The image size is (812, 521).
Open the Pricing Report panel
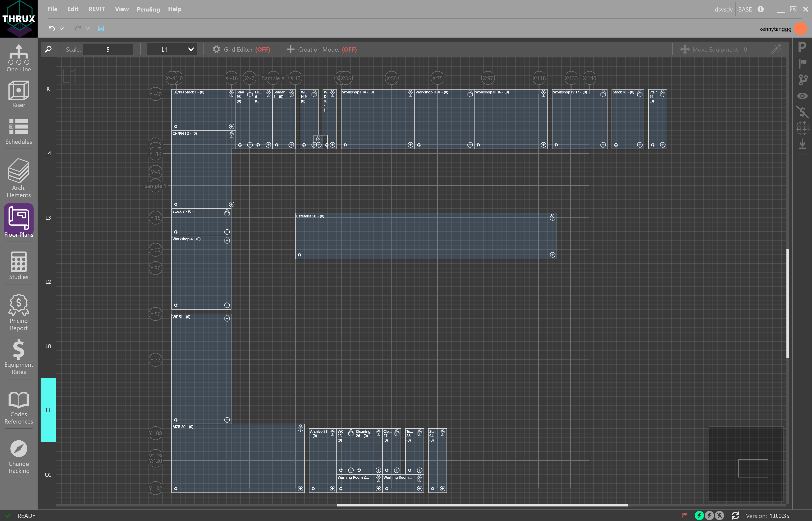coord(19,311)
